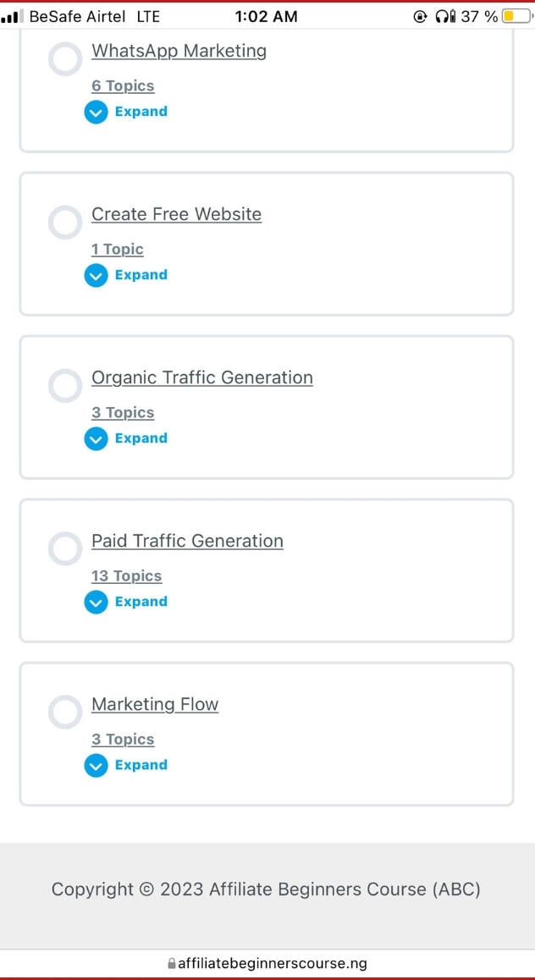Click the Marketing Flow progress circle
535x980 pixels.
[65, 713]
